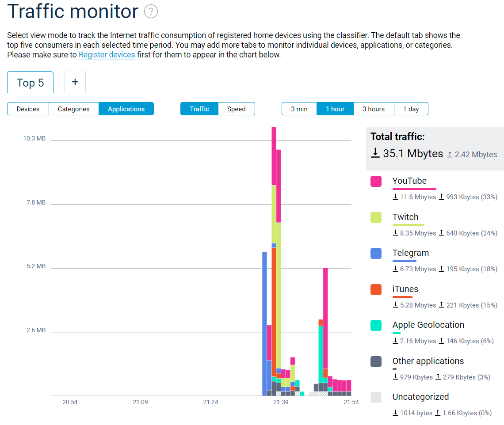Click the Other applications legend icon
This screenshot has height=425, width=504.
376,361
